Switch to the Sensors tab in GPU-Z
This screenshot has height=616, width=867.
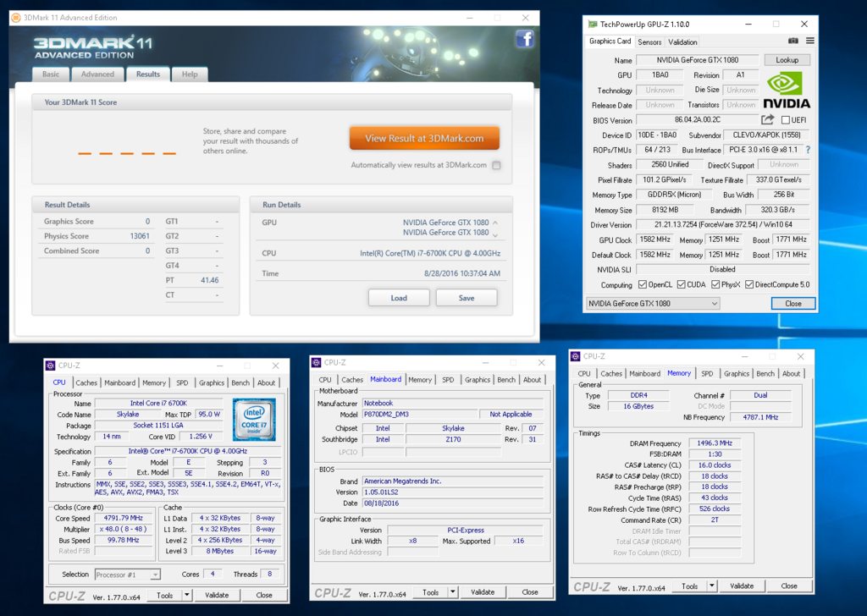pyautogui.click(x=649, y=42)
